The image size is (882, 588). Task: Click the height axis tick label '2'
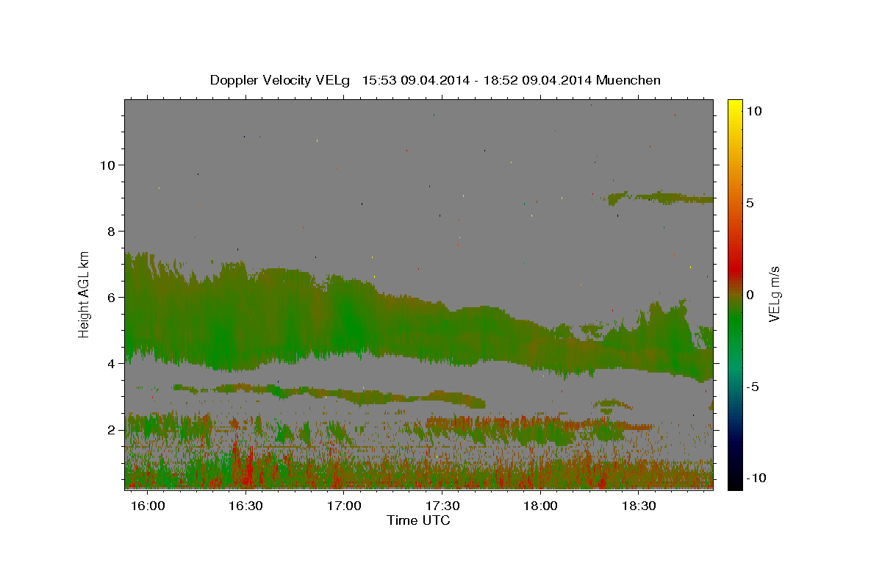(111, 429)
